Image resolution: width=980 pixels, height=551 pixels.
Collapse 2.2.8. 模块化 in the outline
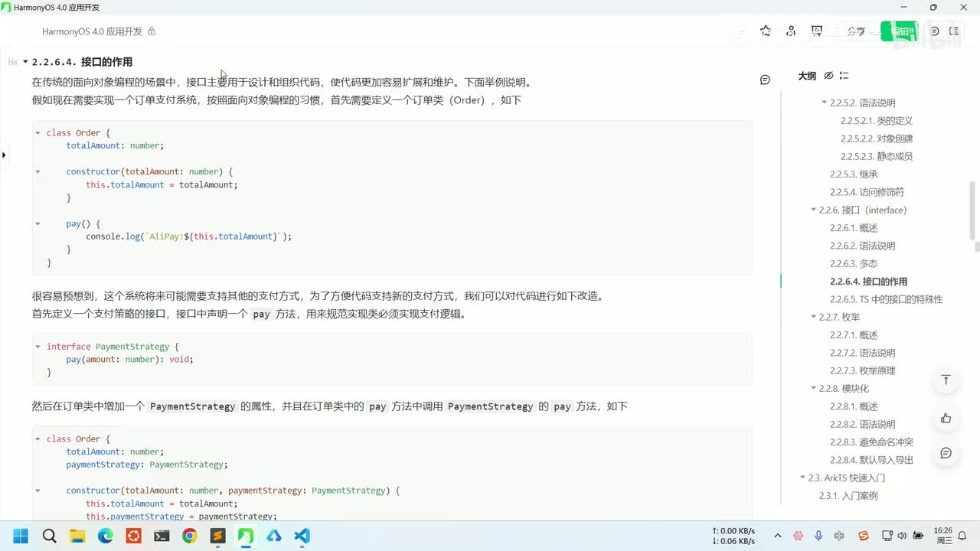click(814, 389)
